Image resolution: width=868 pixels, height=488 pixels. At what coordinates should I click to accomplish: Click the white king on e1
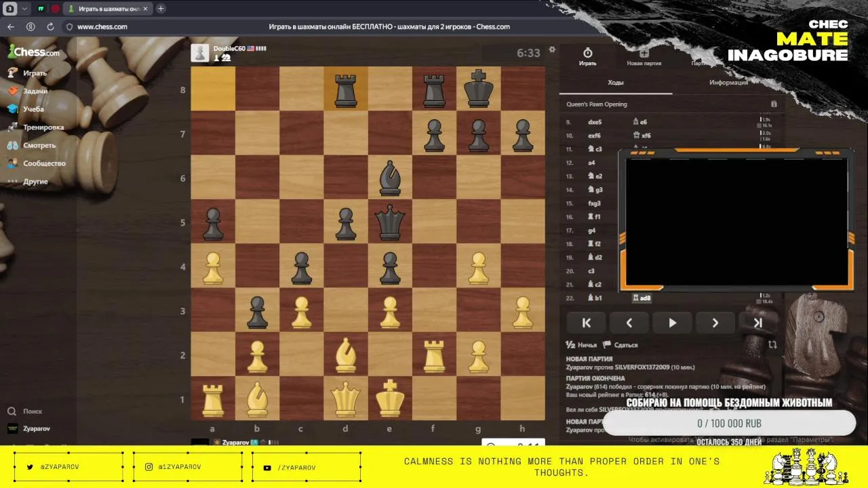390,399
